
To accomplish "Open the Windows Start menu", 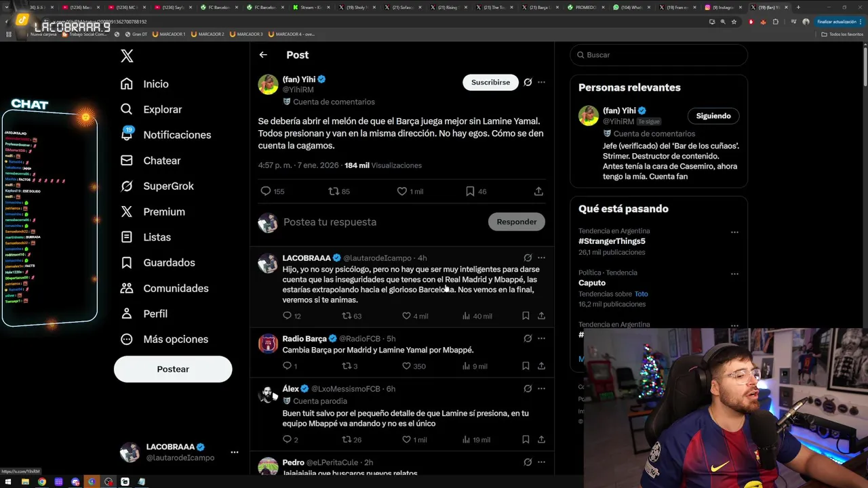I will click(8, 482).
